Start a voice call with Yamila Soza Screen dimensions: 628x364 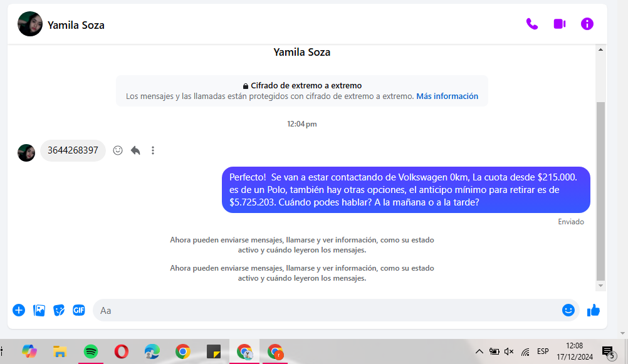click(531, 24)
